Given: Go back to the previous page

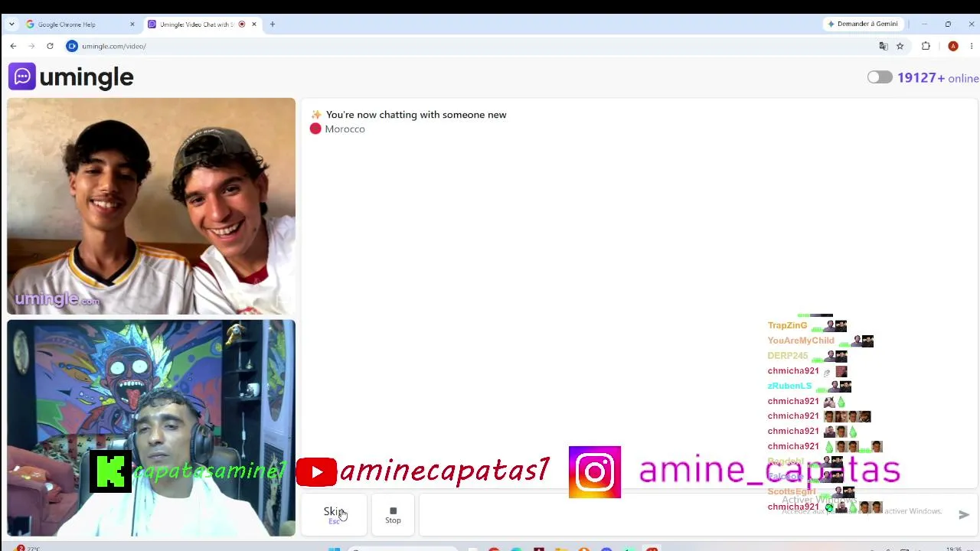Looking at the screenshot, I should tap(13, 46).
